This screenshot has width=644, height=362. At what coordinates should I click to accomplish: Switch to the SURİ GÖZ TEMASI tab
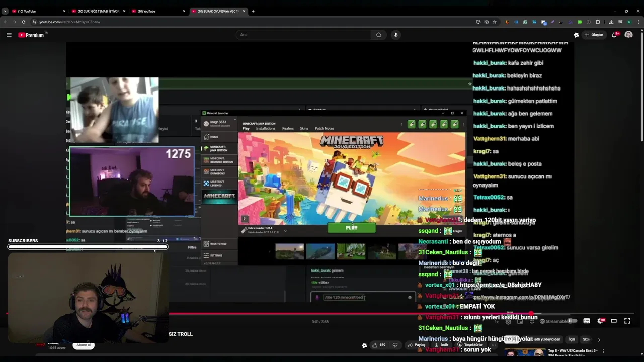pyautogui.click(x=99, y=11)
